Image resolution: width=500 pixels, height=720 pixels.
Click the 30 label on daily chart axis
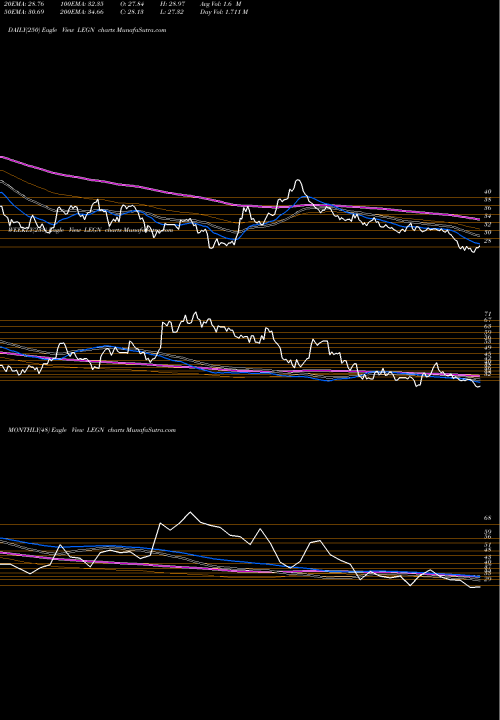(x=488, y=232)
